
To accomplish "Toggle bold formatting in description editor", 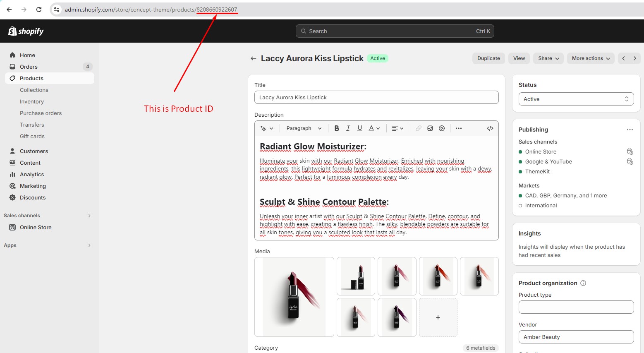I will coord(337,128).
